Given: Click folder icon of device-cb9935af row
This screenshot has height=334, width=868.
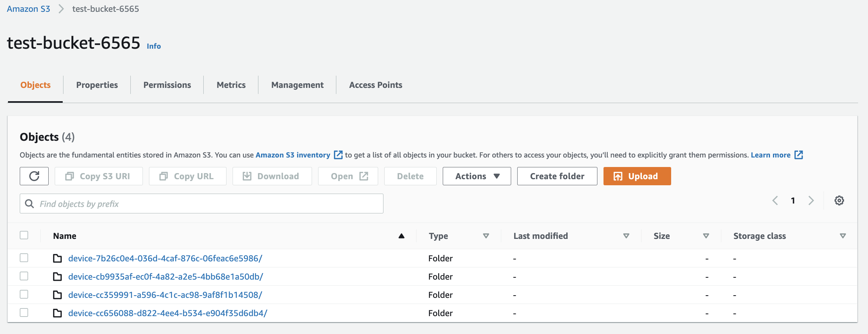Looking at the screenshot, I should point(57,277).
